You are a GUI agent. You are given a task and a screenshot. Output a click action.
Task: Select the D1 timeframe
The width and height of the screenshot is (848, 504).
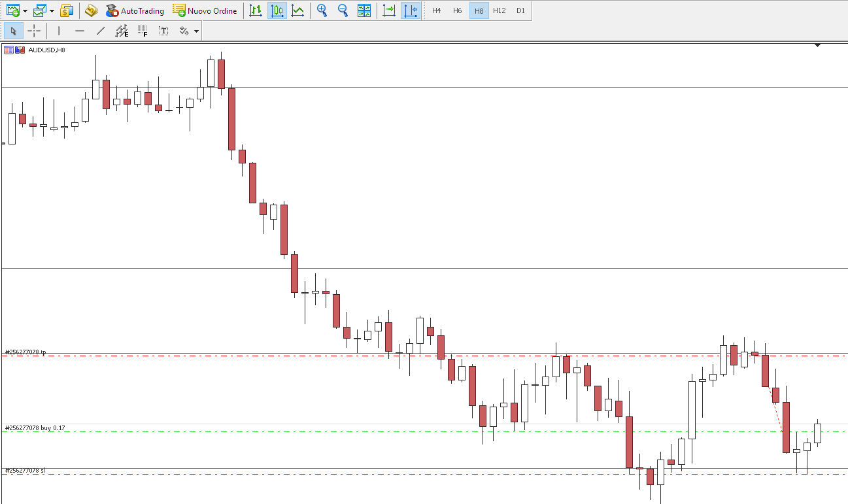[x=520, y=11]
